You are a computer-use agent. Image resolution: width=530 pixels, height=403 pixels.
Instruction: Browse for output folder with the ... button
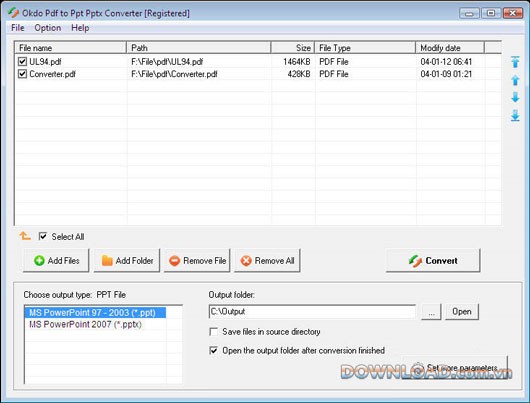(431, 312)
